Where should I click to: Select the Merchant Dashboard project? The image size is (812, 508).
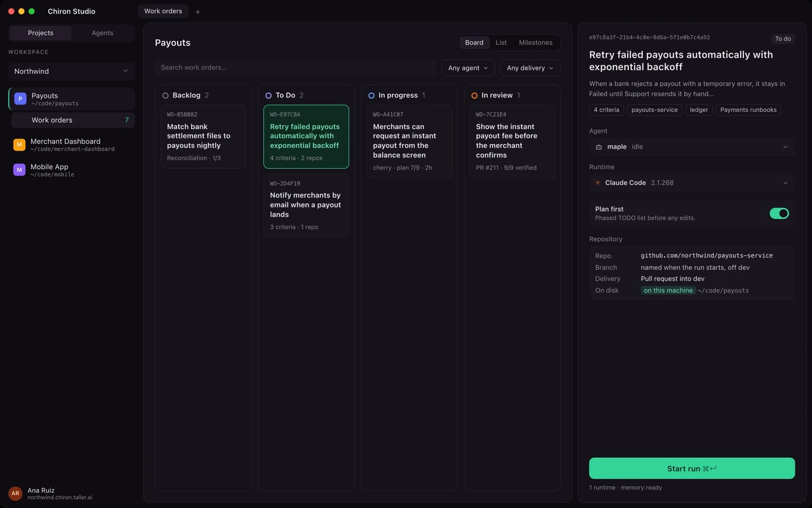tap(72, 145)
